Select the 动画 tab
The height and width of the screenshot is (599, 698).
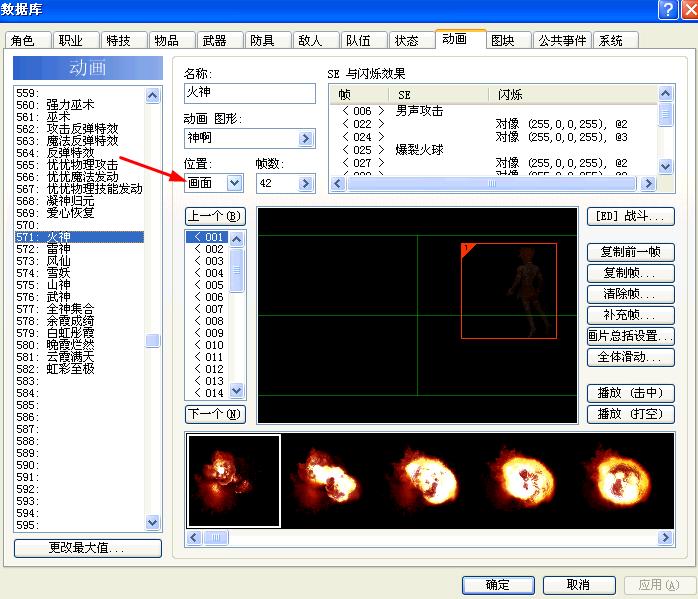point(460,39)
